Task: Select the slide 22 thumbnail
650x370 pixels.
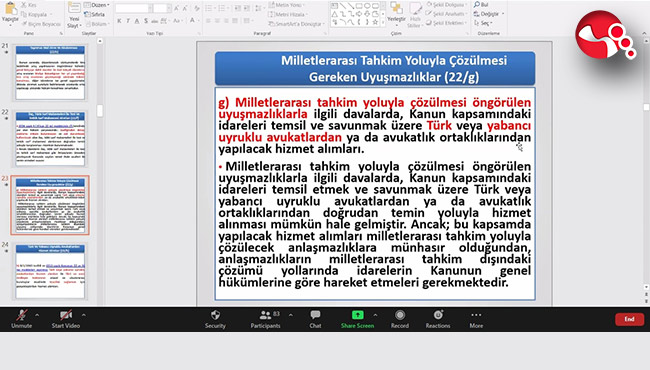Action: click(51, 138)
